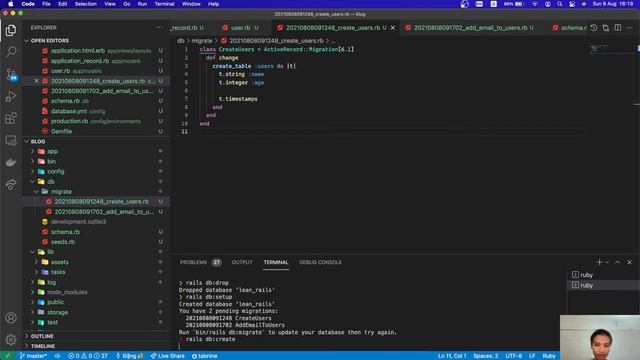
Task: Open the Selection menu
Action: [86, 4]
